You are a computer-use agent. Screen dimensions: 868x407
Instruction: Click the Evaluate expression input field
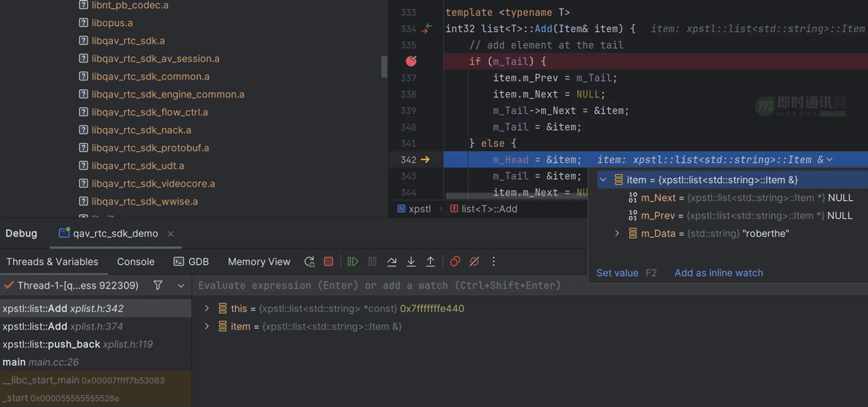379,285
